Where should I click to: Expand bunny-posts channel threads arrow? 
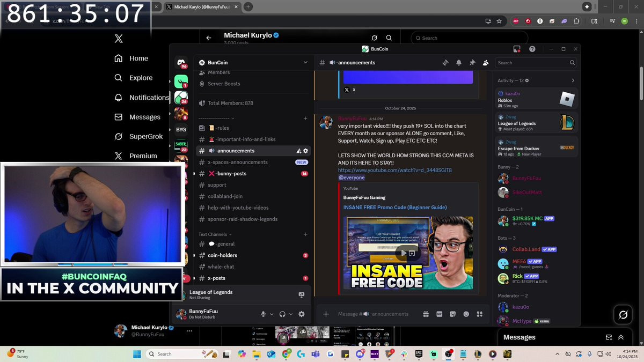[194, 174]
